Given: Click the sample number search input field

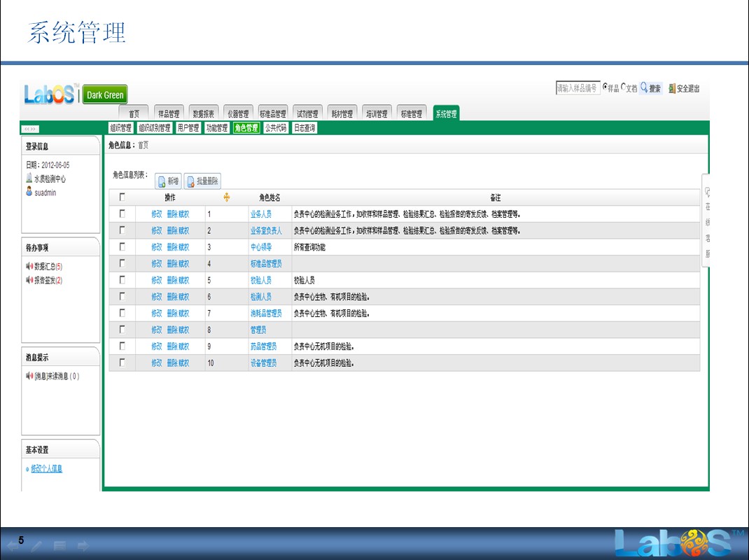Looking at the screenshot, I should click(577, 88).
